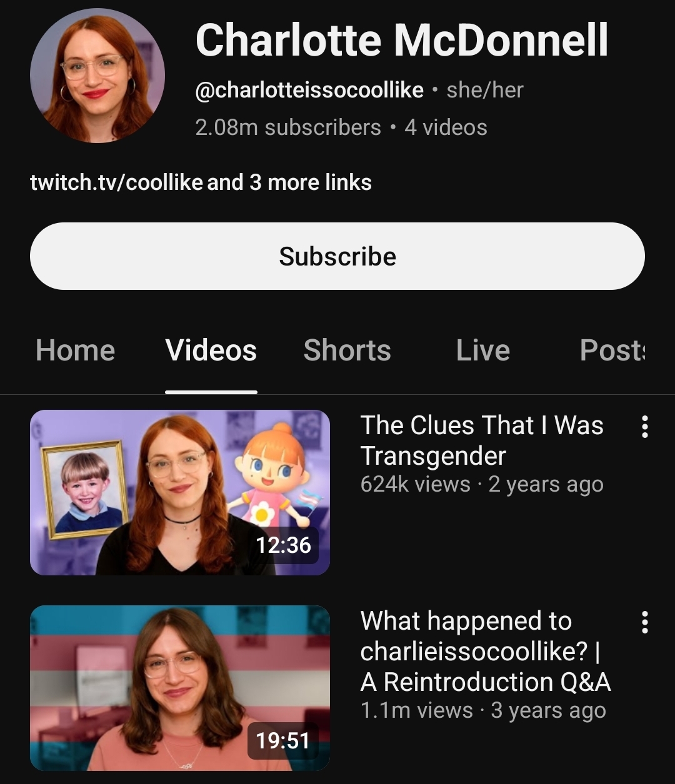This screenshot has width=675, height=784.
Task: Switch to the Home tab
Action: click(x=76, y=350)
